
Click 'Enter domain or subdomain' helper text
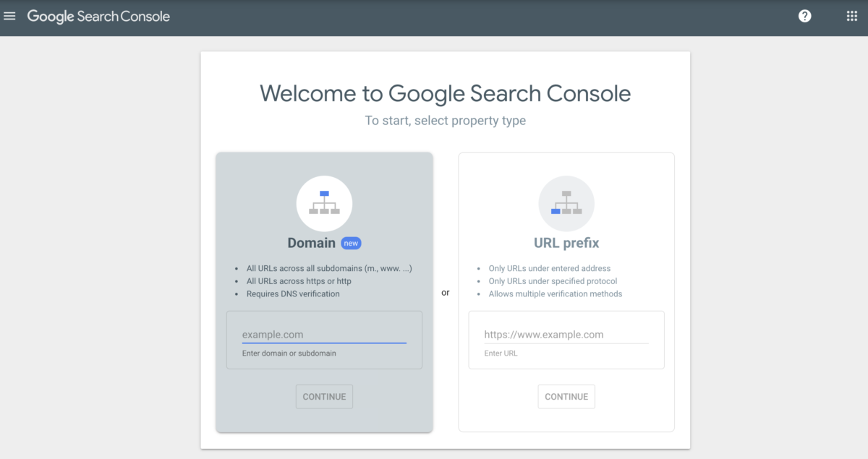289,353
